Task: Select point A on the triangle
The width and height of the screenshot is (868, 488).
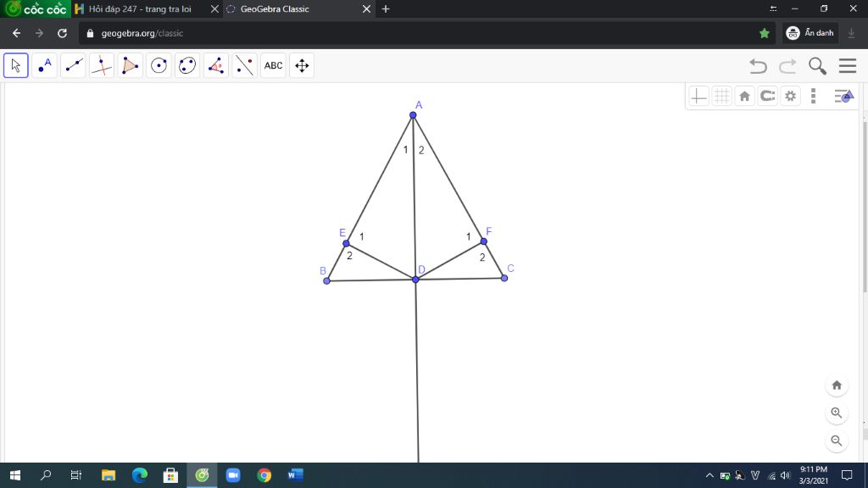Action: click(413, 115)
